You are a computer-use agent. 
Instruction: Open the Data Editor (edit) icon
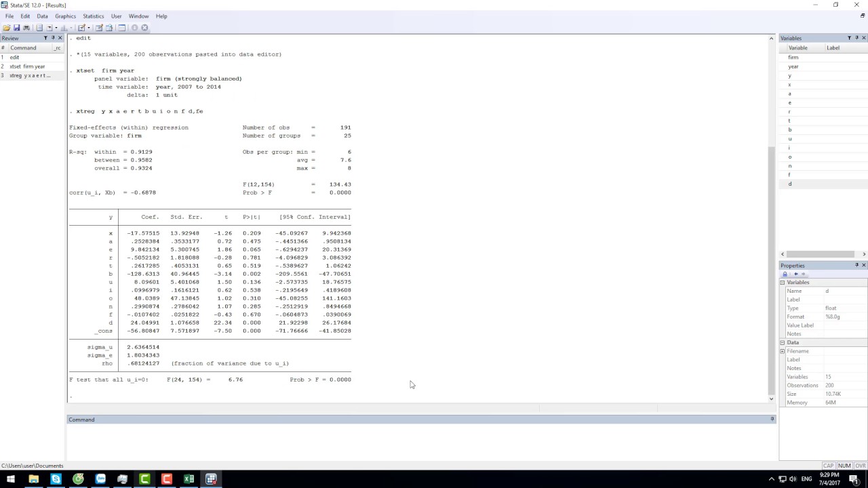[99, 28]
